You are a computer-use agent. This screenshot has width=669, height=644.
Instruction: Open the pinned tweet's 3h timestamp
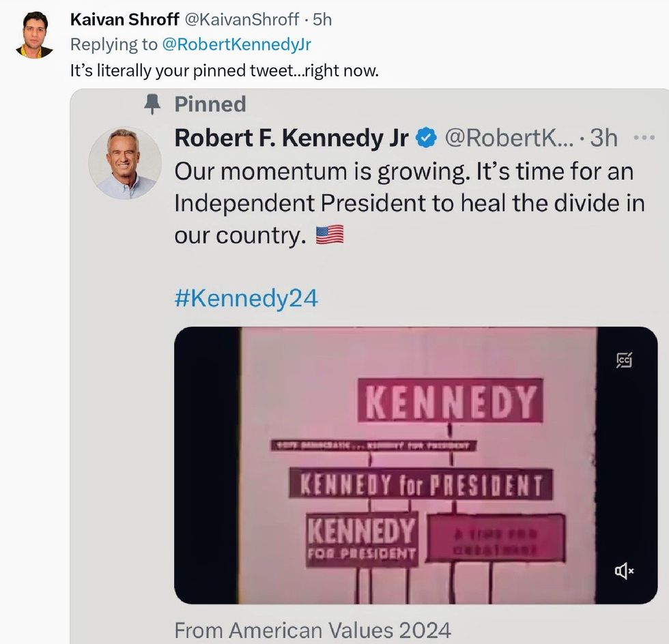603,138
